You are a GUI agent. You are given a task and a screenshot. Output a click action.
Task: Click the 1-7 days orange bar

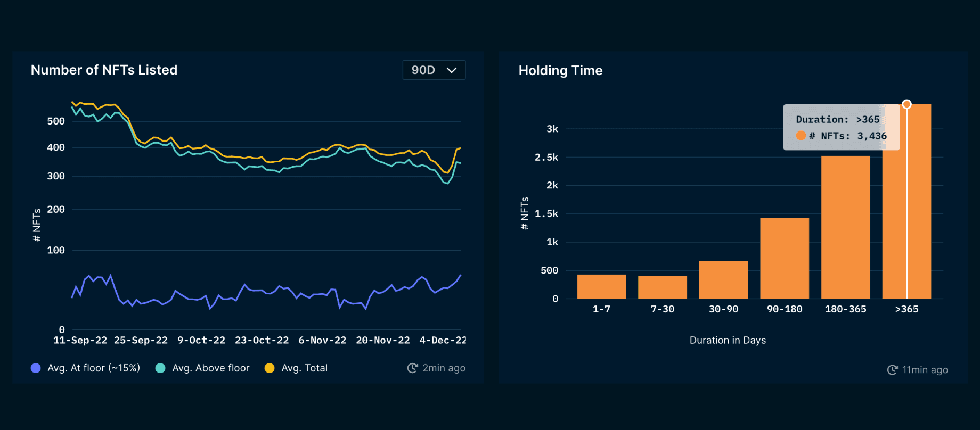click(x=601, y=286)
